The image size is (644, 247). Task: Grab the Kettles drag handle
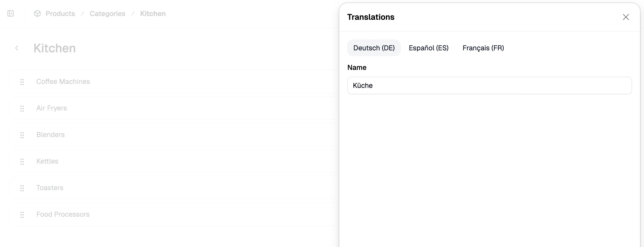(x=22, y=162)
